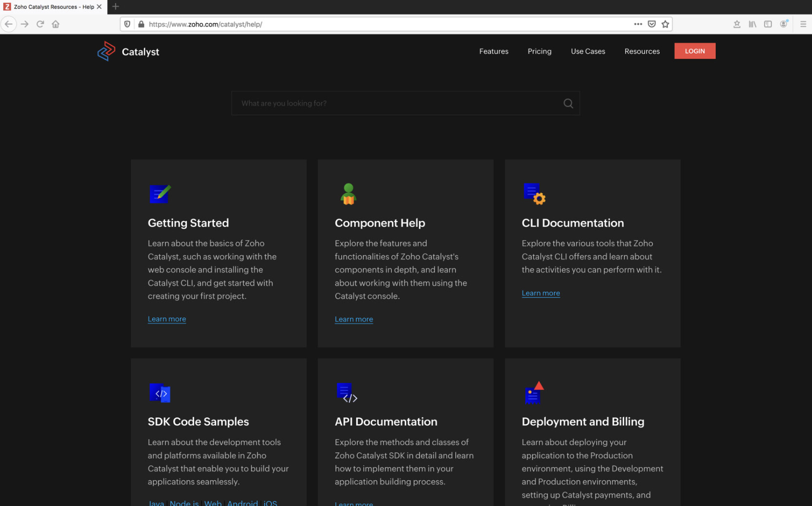
Task: Open the Firefox account icon
Action: (784, 24)
